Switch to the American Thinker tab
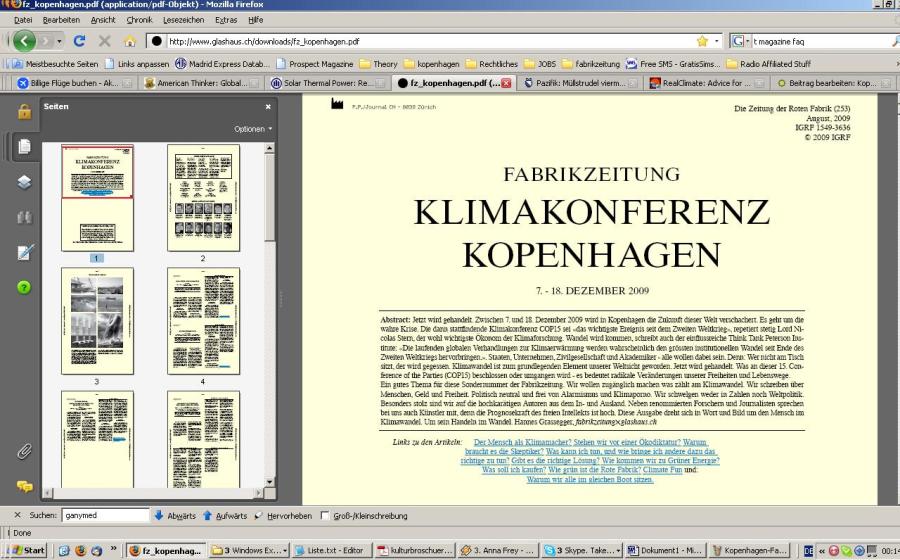The width and height of the screenshot is (900, 560). tap(202, 83)
